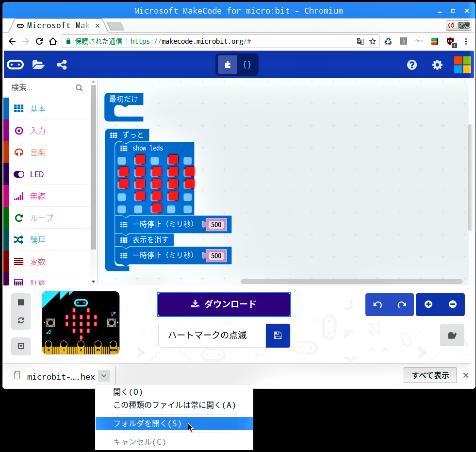Choose キャンセル(C) in the menu
Viewport: 476px width, 452px height.
(x=174, y=442)
